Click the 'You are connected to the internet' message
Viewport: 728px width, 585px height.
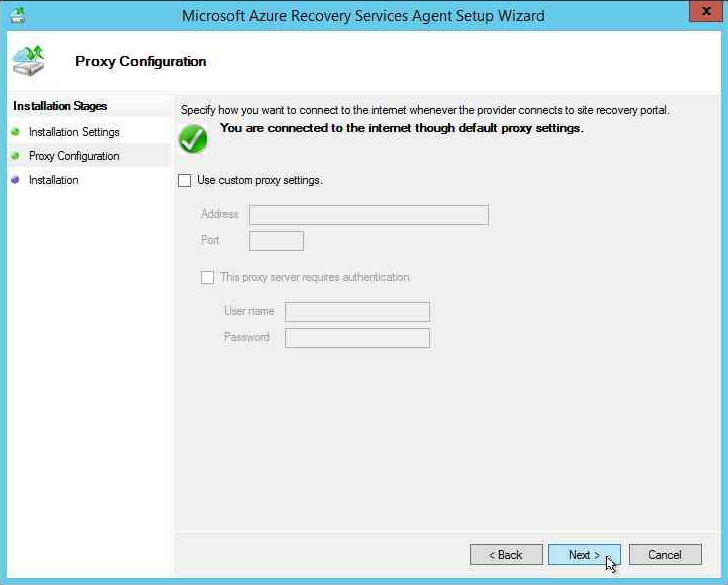tap(402, 128)
